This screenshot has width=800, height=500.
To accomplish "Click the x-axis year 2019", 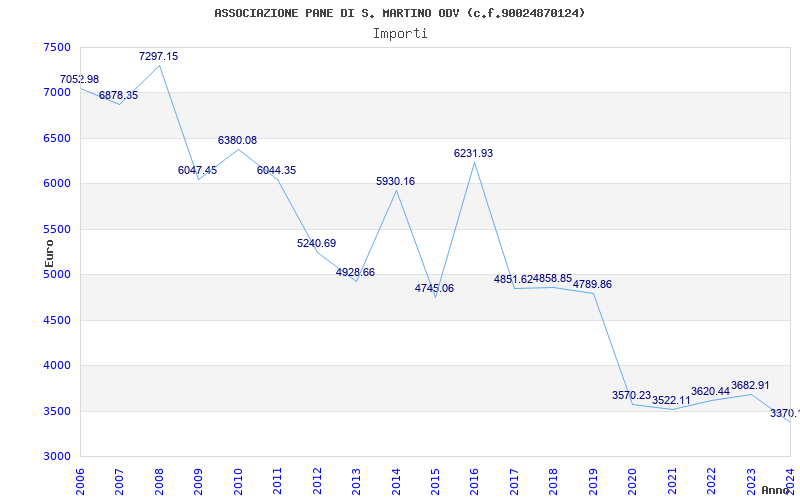I will [x=593, y=481].
